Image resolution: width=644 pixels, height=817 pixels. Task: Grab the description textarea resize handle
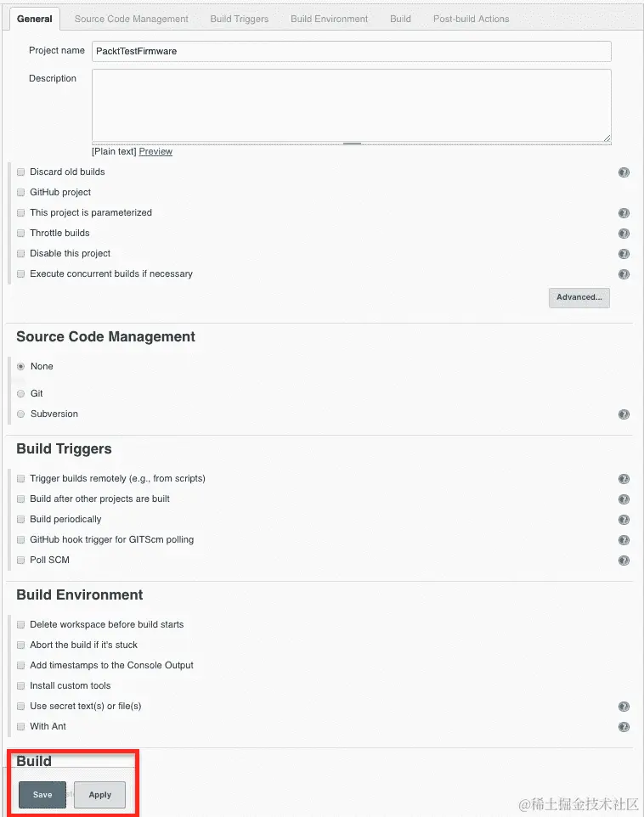(607, 138)
